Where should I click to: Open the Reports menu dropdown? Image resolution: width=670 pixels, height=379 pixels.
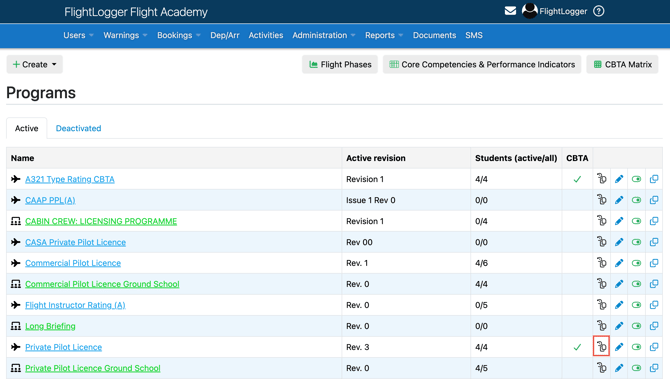coord(384,35)
